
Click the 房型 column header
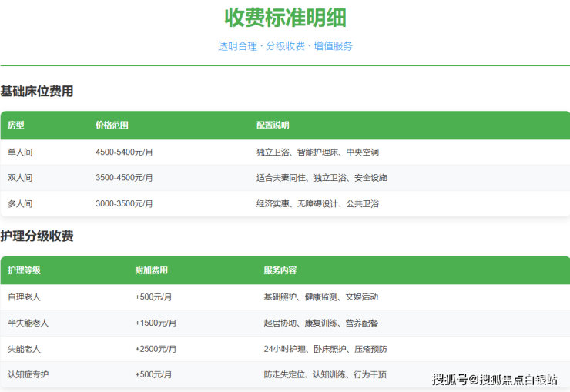[x=16, y=126]
